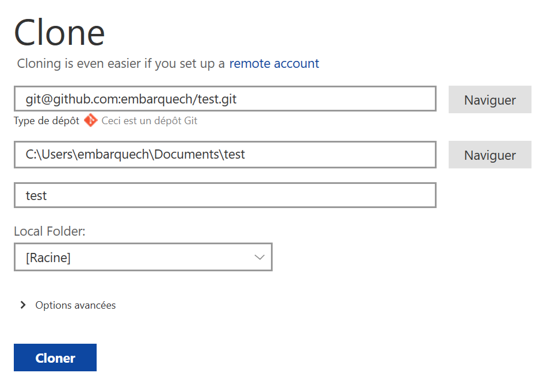The height and width of the screenshot is (392, 543).
Task: Click the 'Cloning is even easier' hint text
Action: (x=121, y=63)
